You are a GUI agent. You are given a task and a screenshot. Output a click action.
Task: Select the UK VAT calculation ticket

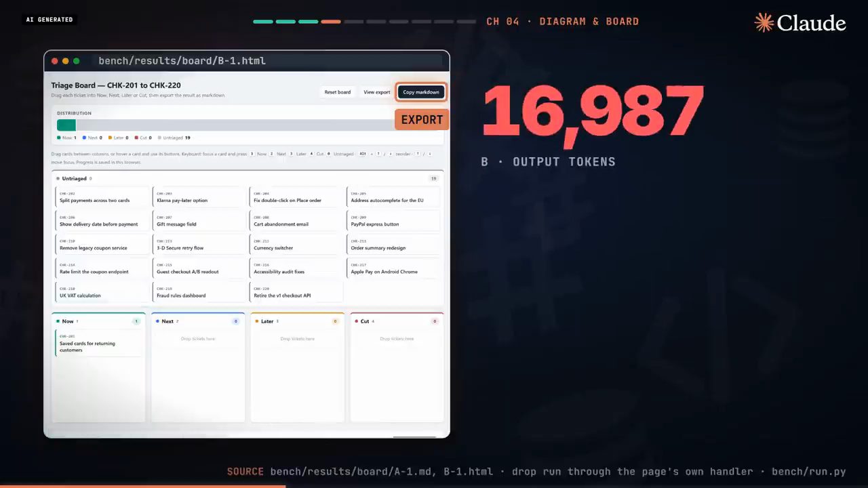pos(102,292)
